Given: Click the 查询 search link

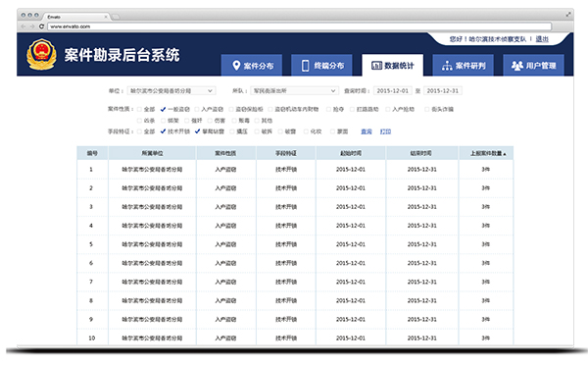Looking at the screenshot, I should tap(367, 131).
